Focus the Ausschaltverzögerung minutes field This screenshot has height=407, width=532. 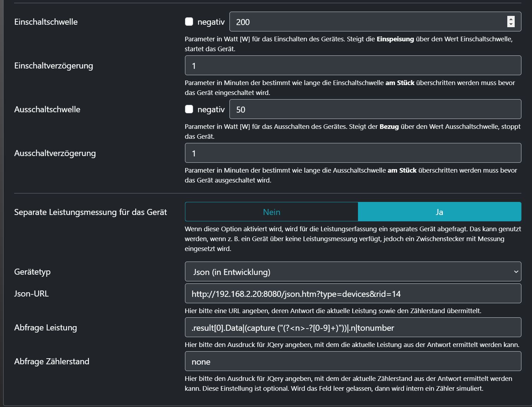click(x=353, y=153)
